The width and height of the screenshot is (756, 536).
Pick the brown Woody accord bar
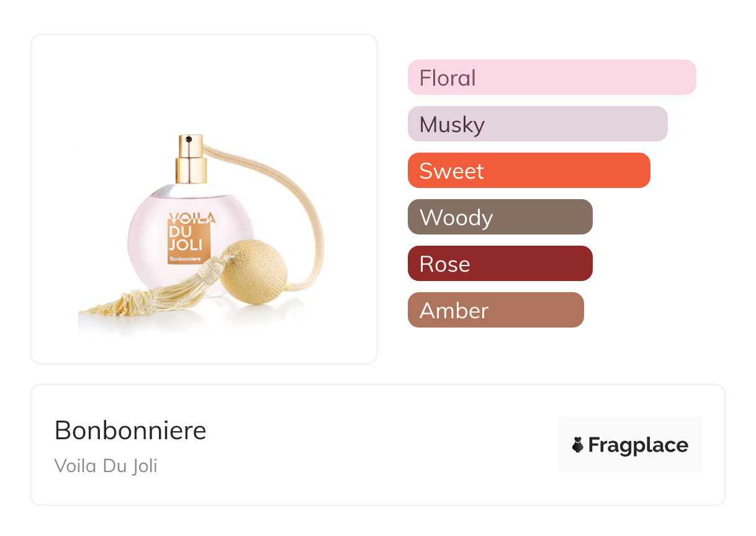coord(500,217)
